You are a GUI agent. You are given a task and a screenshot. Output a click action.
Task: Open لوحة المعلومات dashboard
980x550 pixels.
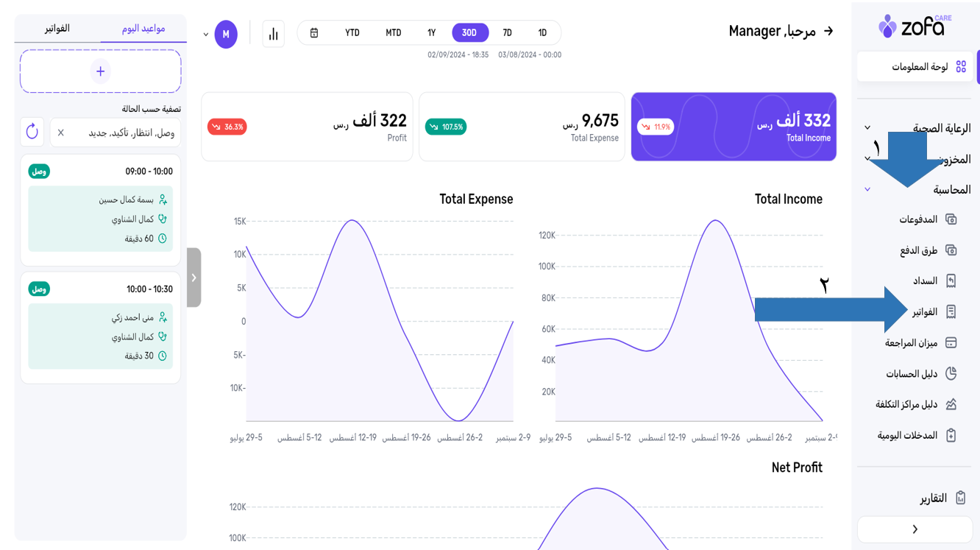918,67
